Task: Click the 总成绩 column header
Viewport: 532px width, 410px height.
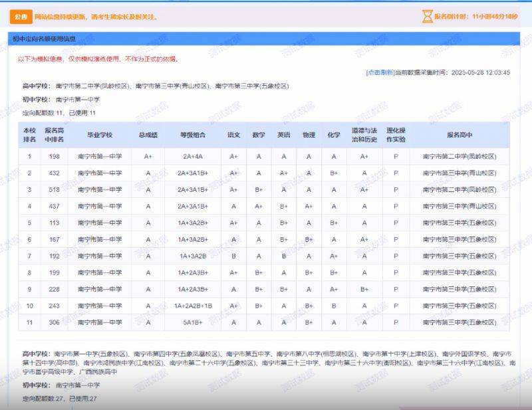Action: [x=148, y=135]
